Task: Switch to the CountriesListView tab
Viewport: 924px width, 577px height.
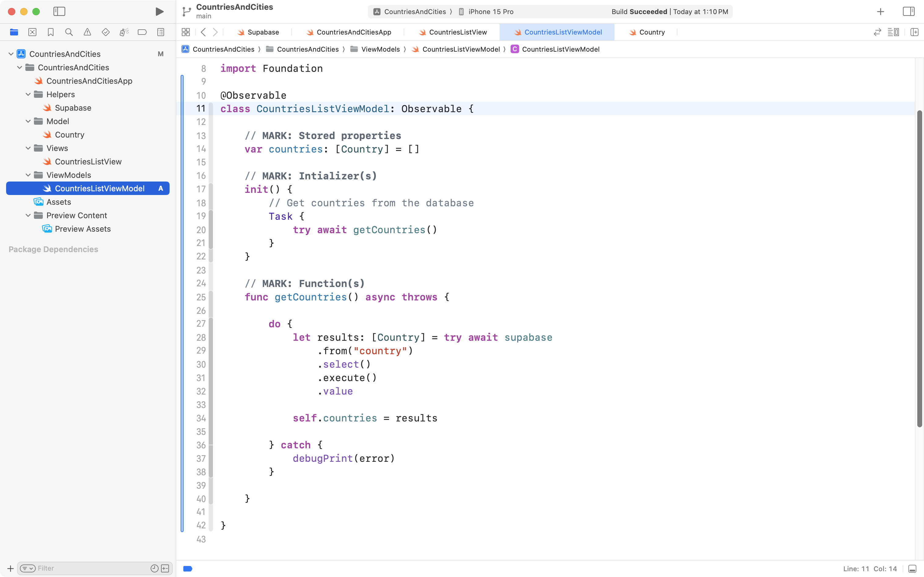Action: [x=457, y=32]
